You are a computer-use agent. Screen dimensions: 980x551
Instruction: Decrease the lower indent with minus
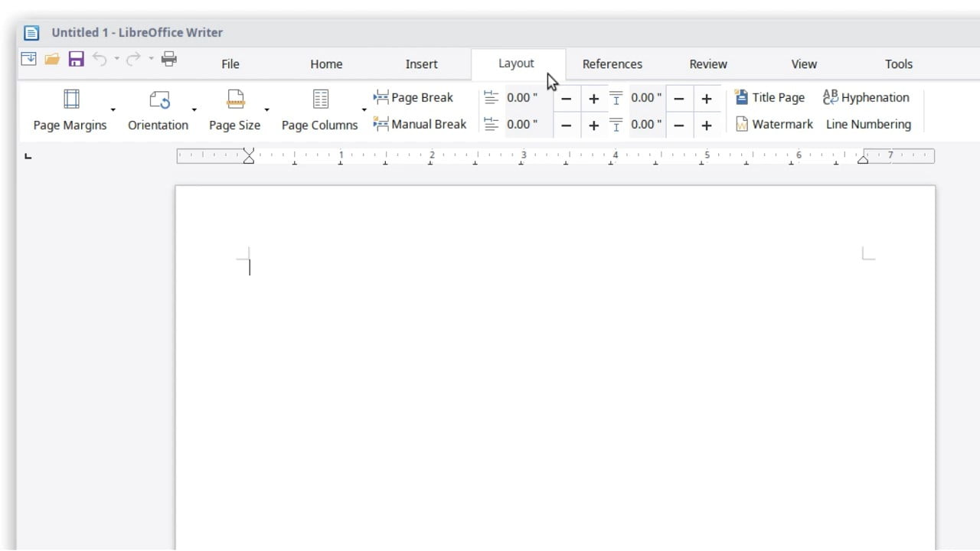[x=567, y=125]
